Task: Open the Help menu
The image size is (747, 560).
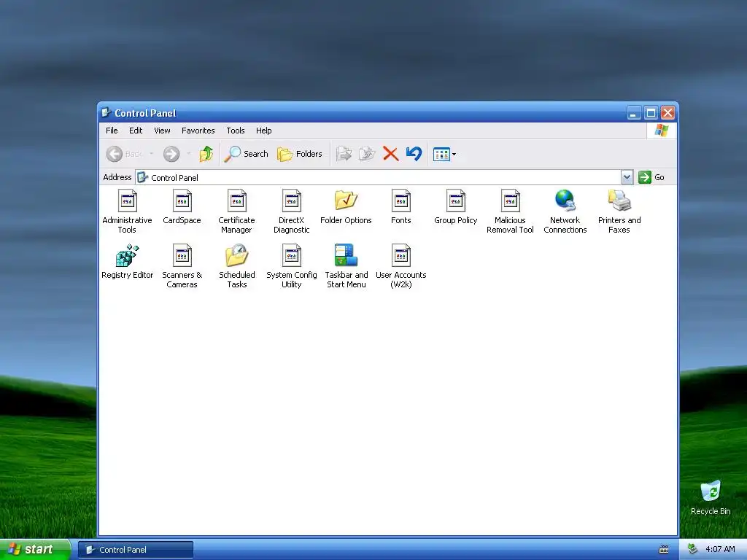Action: tap(264, 131)
